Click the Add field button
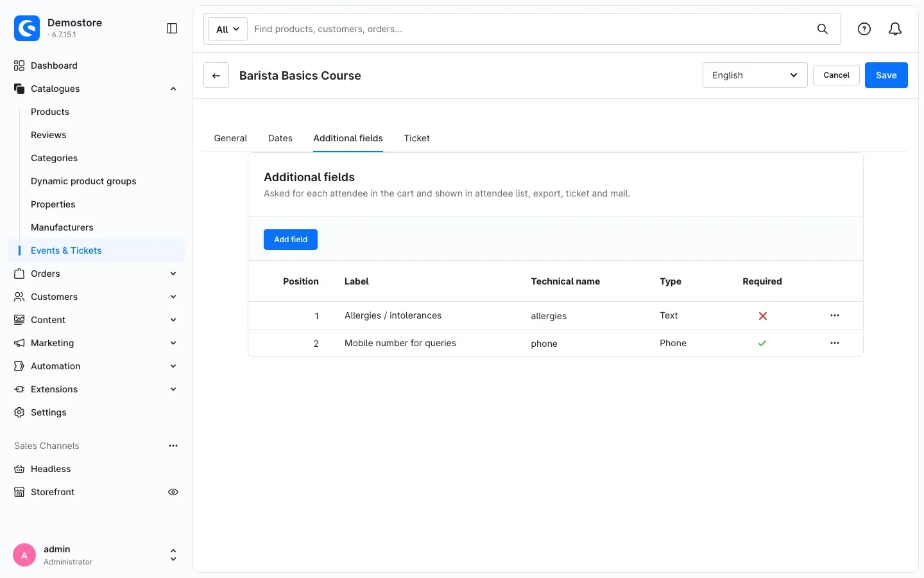The height and width of the screenshot is (578, 924). pyautogui.click(x=291, y=240)
